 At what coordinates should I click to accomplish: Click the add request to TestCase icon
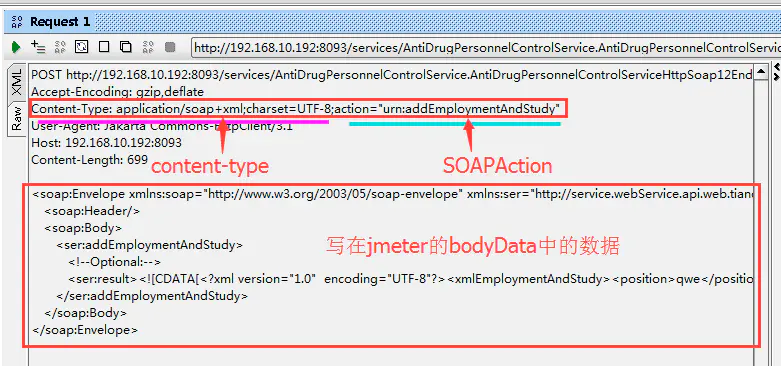[38, 47]
